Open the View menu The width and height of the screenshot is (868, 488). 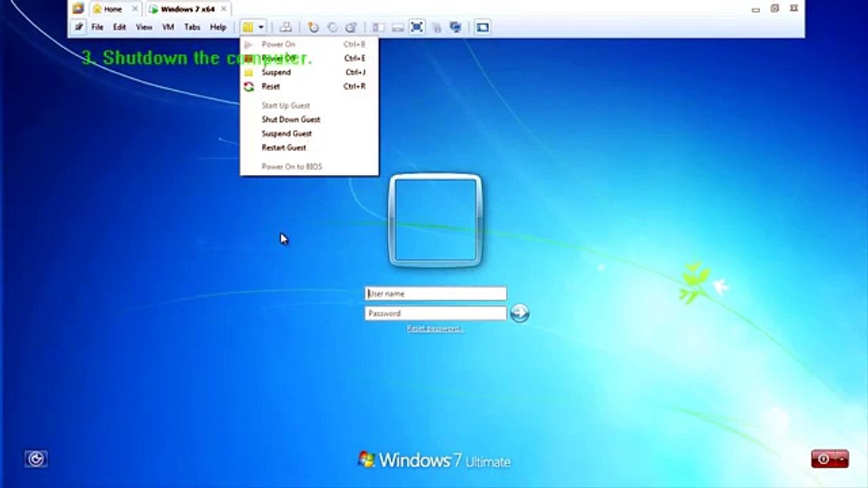(x=144, y=27)
